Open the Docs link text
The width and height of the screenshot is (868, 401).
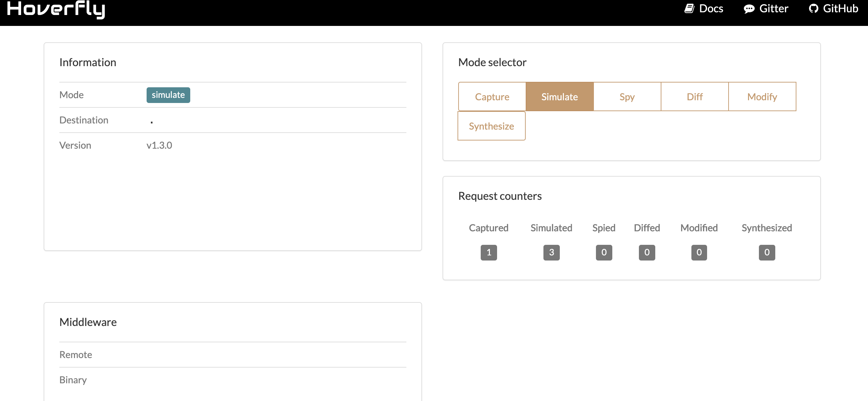[x=711, y=9]
